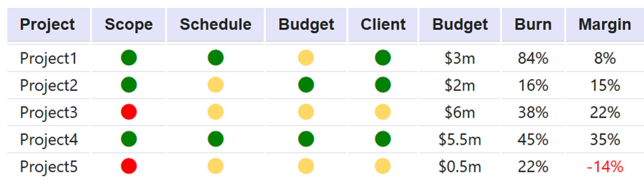Select Project5's yellow Schedule status dot
The image size is (644, 189).
pos(215,166)
